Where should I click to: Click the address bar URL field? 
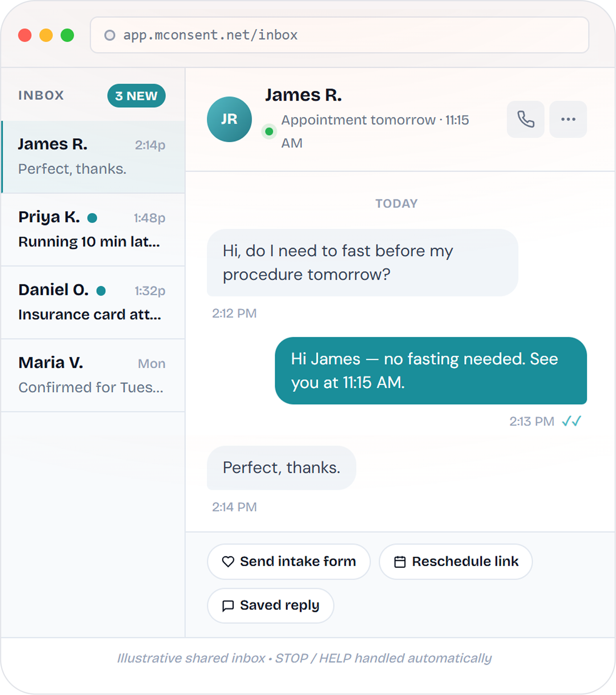(x=339, y=35)
